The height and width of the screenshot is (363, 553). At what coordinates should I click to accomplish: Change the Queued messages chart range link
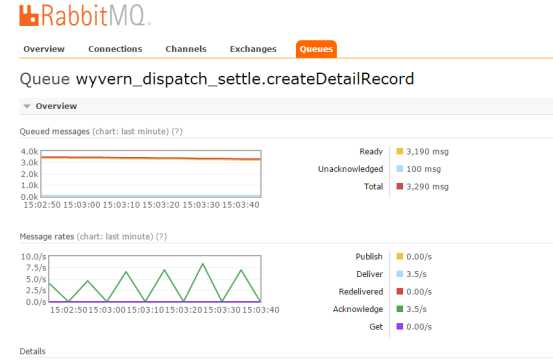point(130,132)
